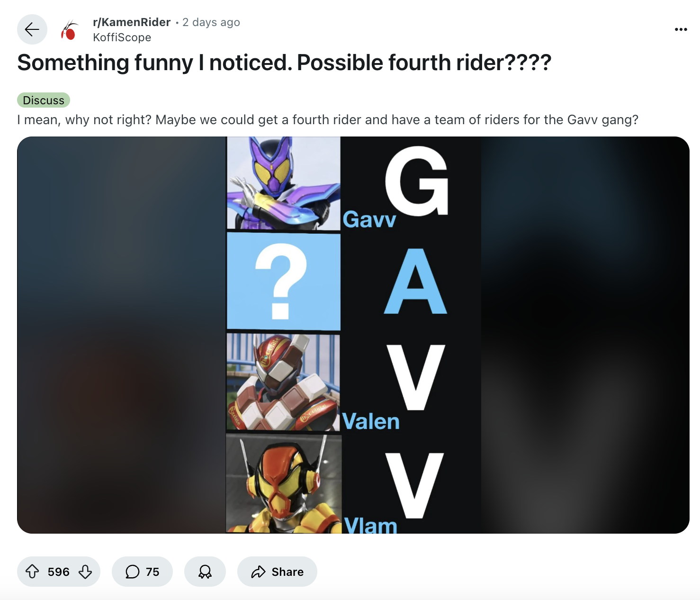Visit KoffiScope's user profile
Viewport: 700px width, 600px height.
pos(122,37)
